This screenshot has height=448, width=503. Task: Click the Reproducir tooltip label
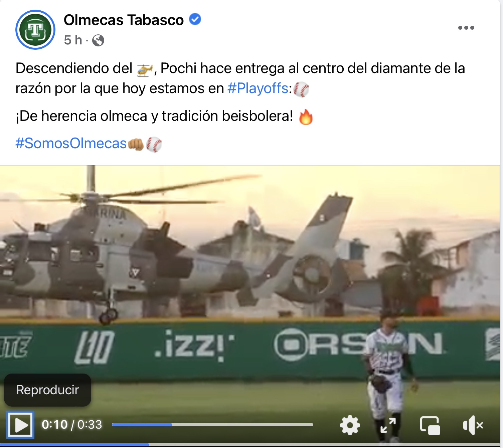tap(47, 390)
